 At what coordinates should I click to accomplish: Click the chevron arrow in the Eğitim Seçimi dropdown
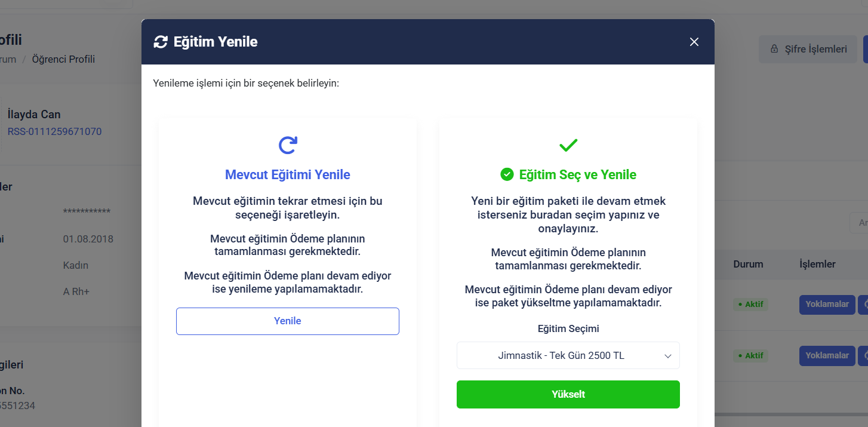tap(668, 356)
